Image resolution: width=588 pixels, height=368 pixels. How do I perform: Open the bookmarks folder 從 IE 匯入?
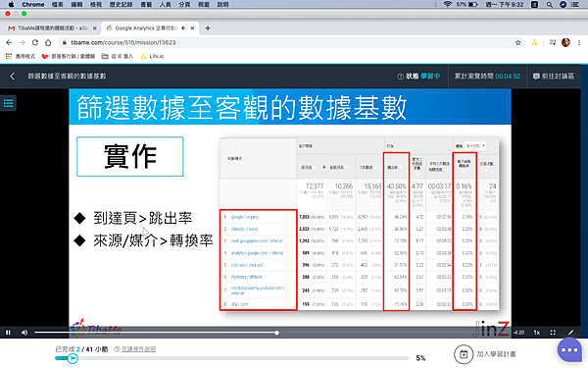(118, 56)
